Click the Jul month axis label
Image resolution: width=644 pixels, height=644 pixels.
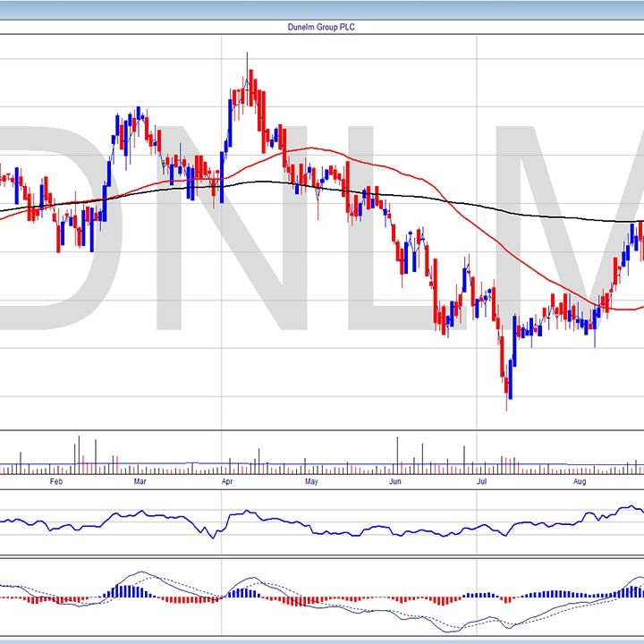pyautogui.click(x=482, y=482)
